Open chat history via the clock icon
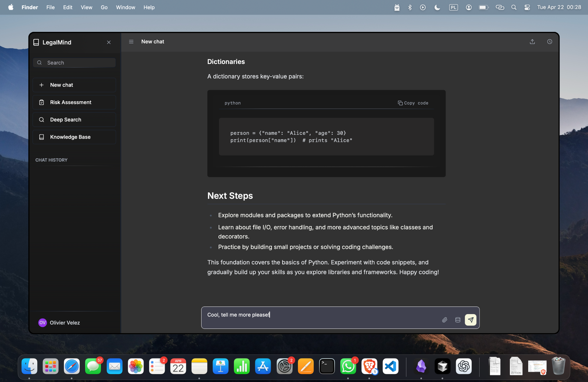The image size is (588, 382). [x=550, y=42]
